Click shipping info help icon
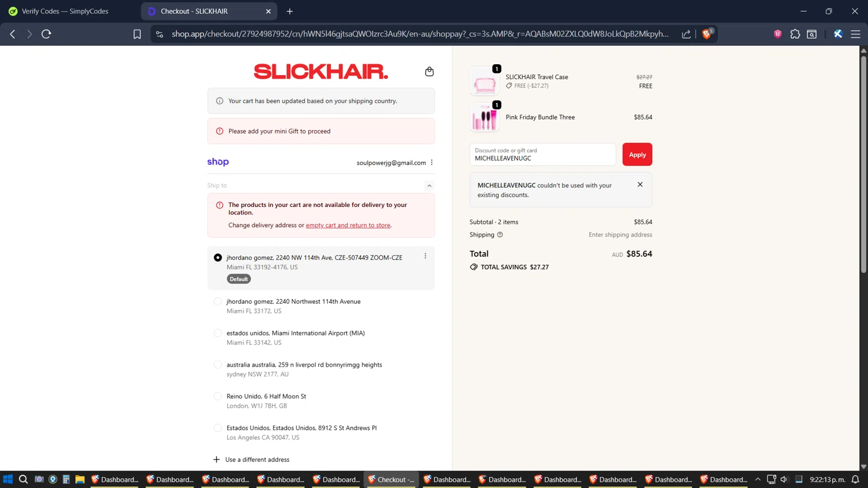The width and height of the screenshot is (868, 488). 500,235
